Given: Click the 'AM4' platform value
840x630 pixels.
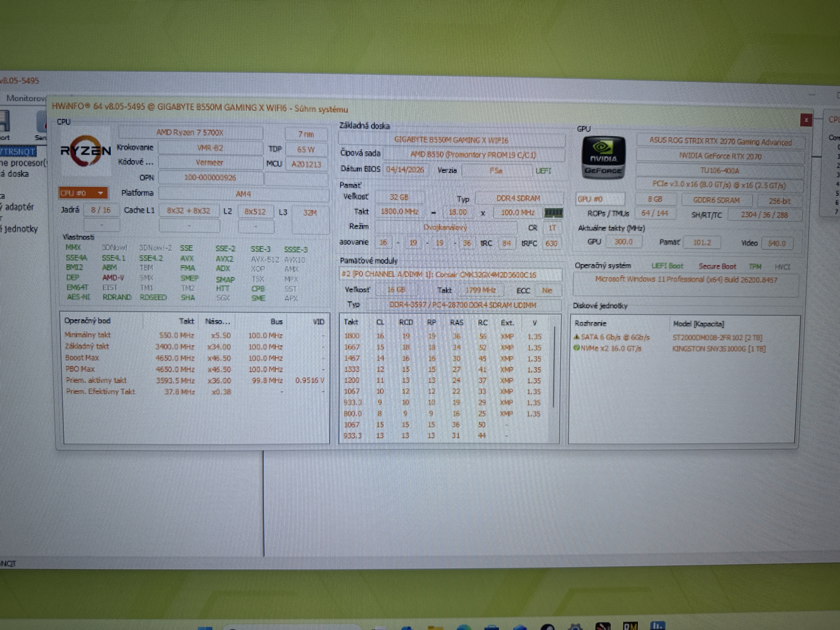Looking at the screenshot, I should (x=243, y=194).
